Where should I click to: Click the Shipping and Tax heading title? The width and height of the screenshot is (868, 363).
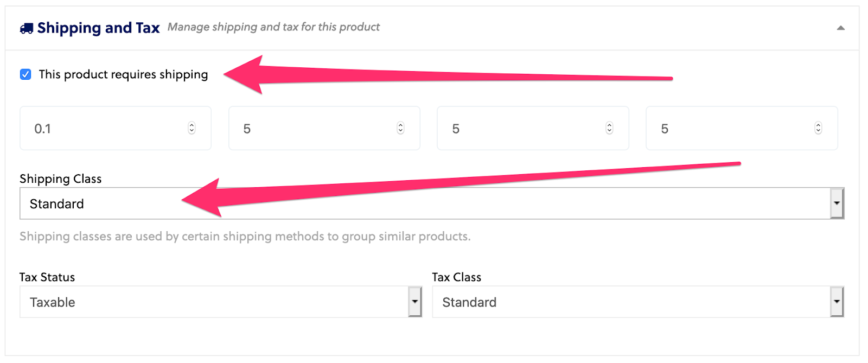(x=98, y=28)
